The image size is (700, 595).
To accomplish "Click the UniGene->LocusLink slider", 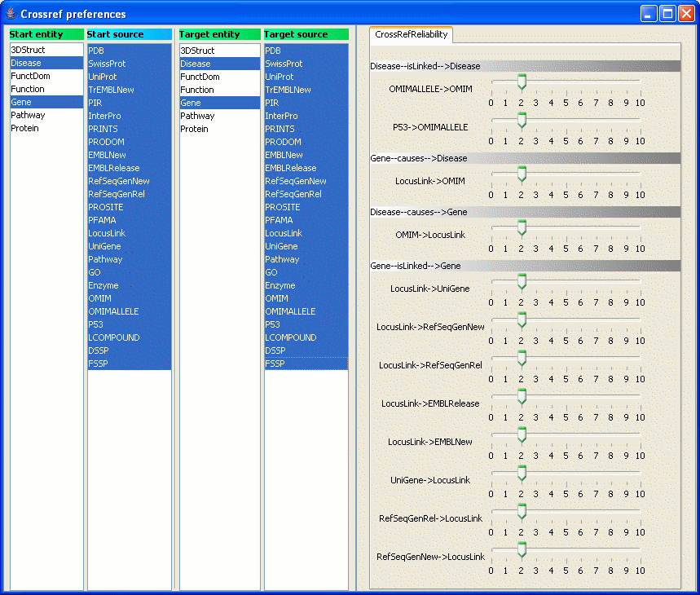I will [566, 481].
